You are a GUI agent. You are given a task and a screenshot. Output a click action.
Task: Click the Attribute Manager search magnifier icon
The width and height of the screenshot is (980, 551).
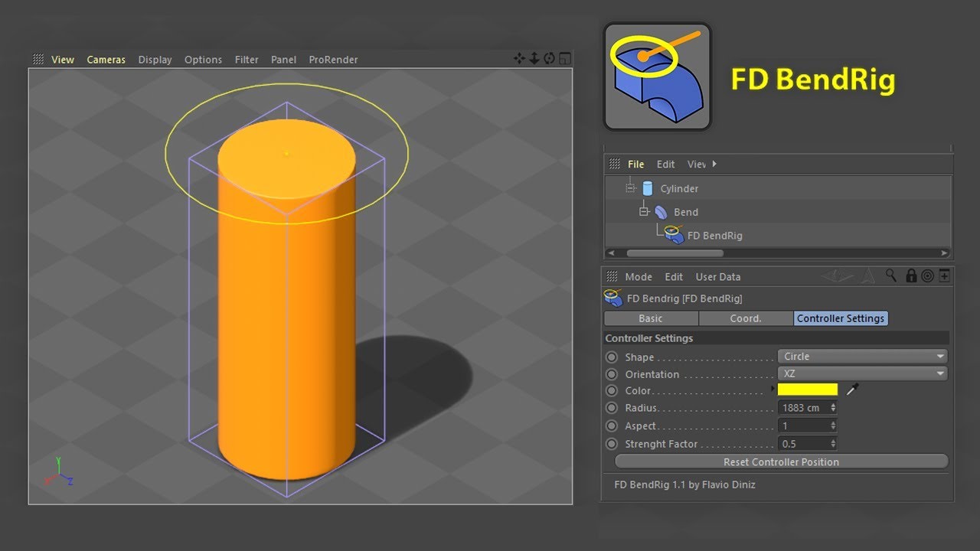coord(891,275)
